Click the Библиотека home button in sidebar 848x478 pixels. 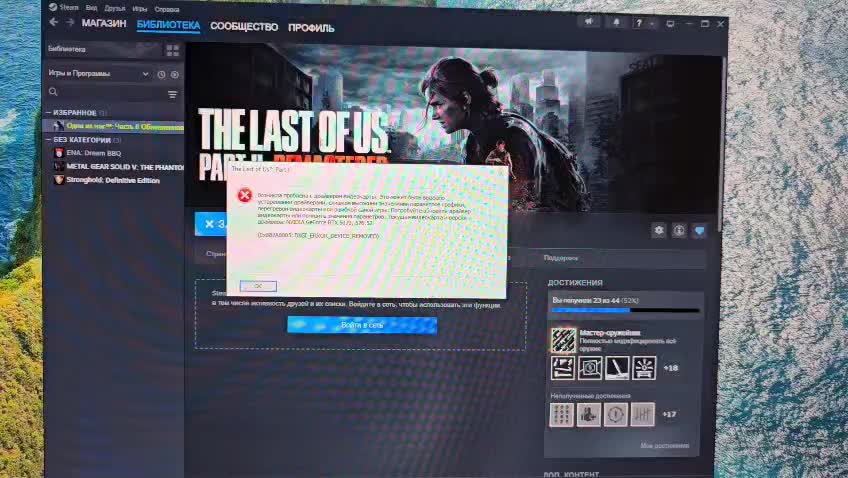tap(103, 49)
